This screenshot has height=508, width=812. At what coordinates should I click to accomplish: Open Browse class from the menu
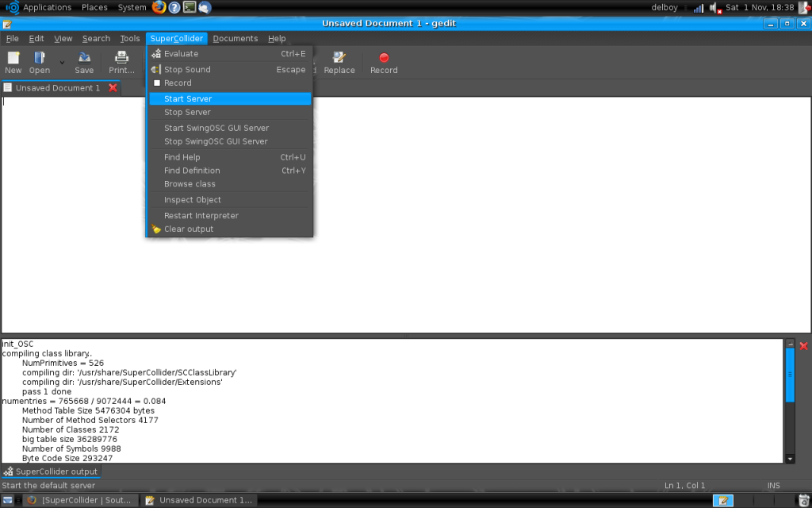[x=231, y=184]
